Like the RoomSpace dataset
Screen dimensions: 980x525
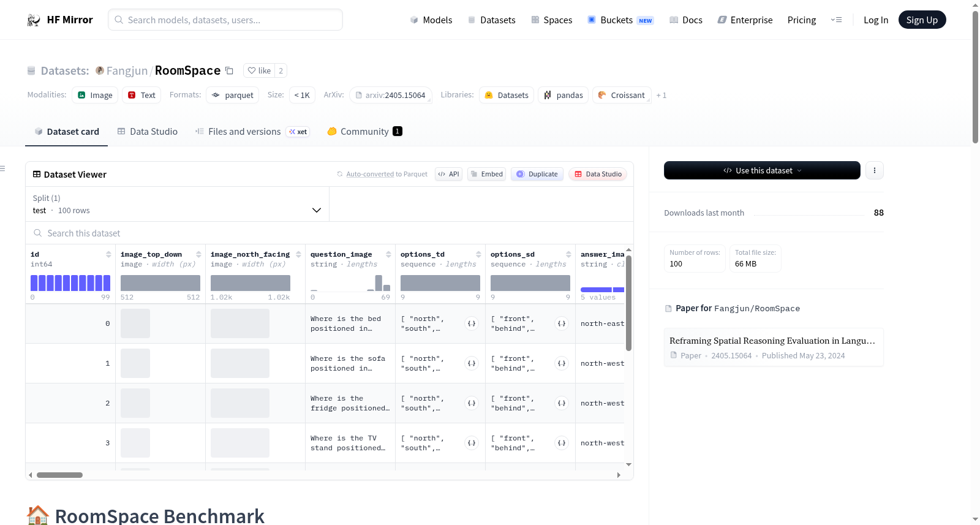point(259,70)
